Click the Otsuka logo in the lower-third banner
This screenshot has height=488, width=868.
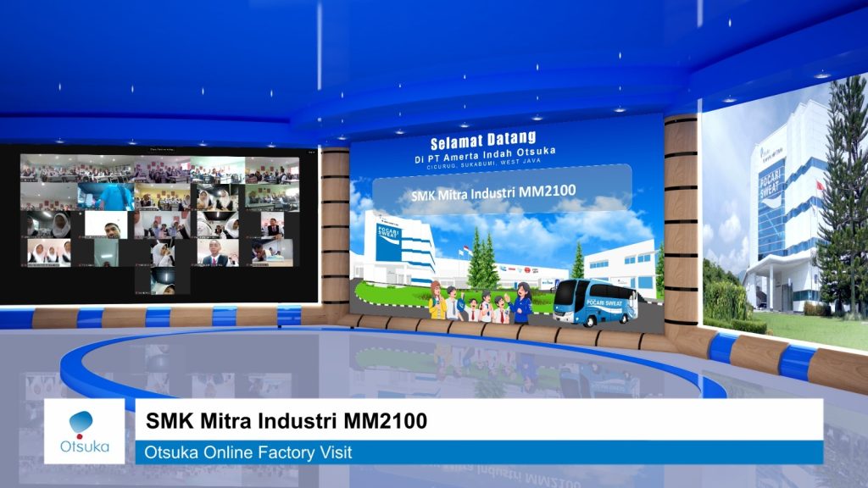coord(84,431)
